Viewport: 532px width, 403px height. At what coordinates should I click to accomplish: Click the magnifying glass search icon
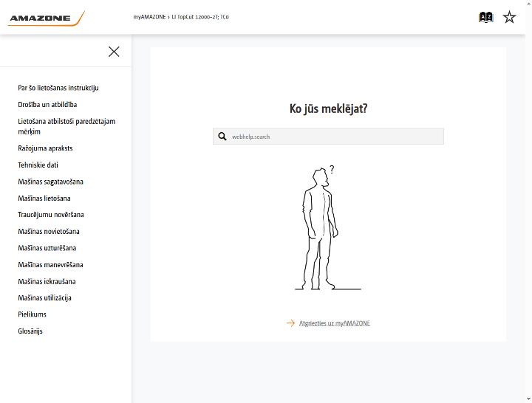[222, 137]
